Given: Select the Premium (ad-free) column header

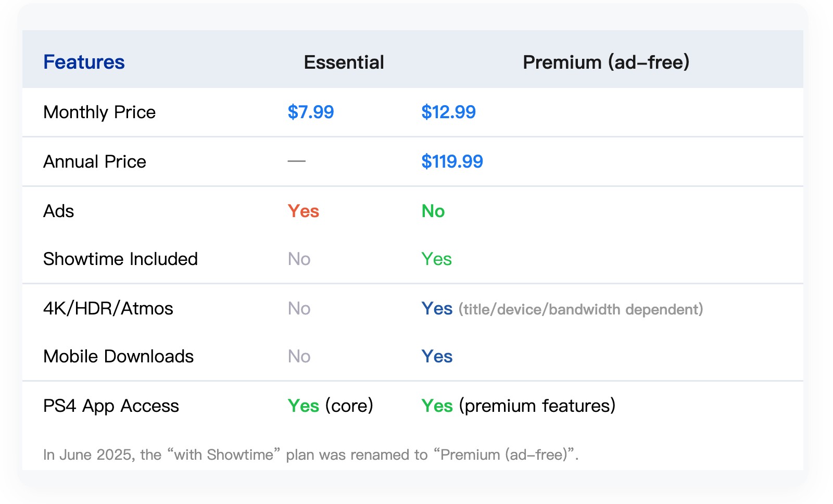Looking at the screenshot, I should click(x=605, y=62).
